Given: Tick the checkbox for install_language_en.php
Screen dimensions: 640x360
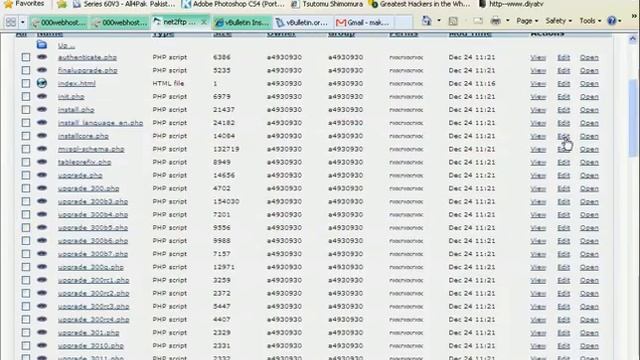Looking at the screenshot, I should (x=26, y=122).
